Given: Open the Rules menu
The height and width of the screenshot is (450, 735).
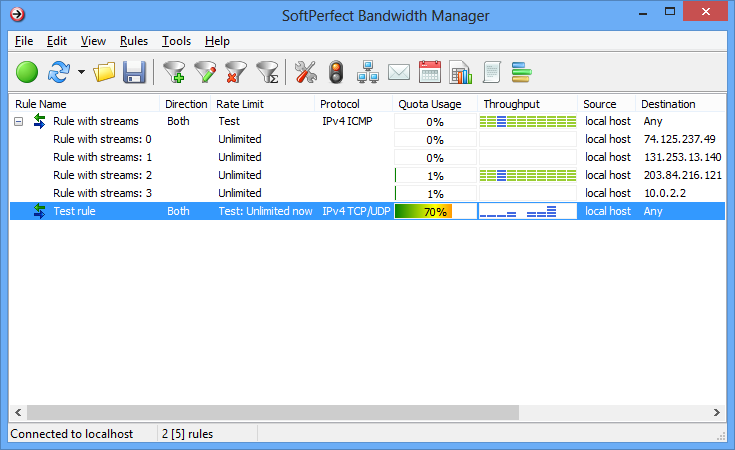Looking at the screenshot, I should [134, 41].
